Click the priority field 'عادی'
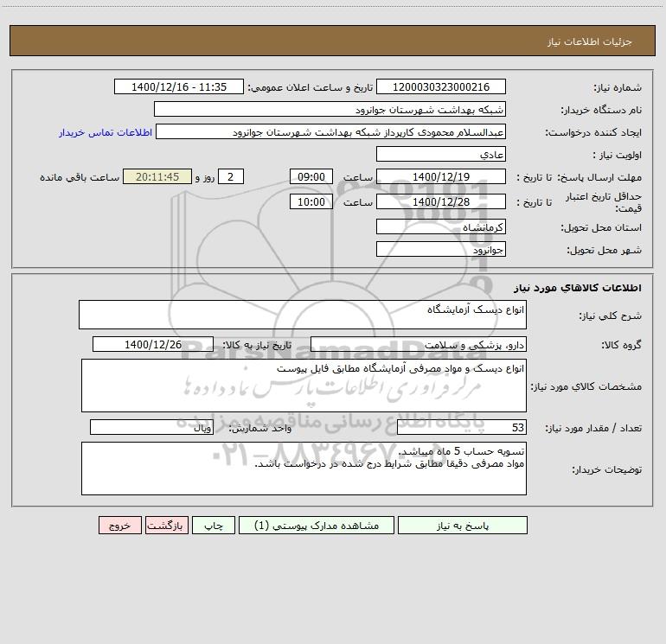This screenshot has height=644, width=666. tap(441, 154)
